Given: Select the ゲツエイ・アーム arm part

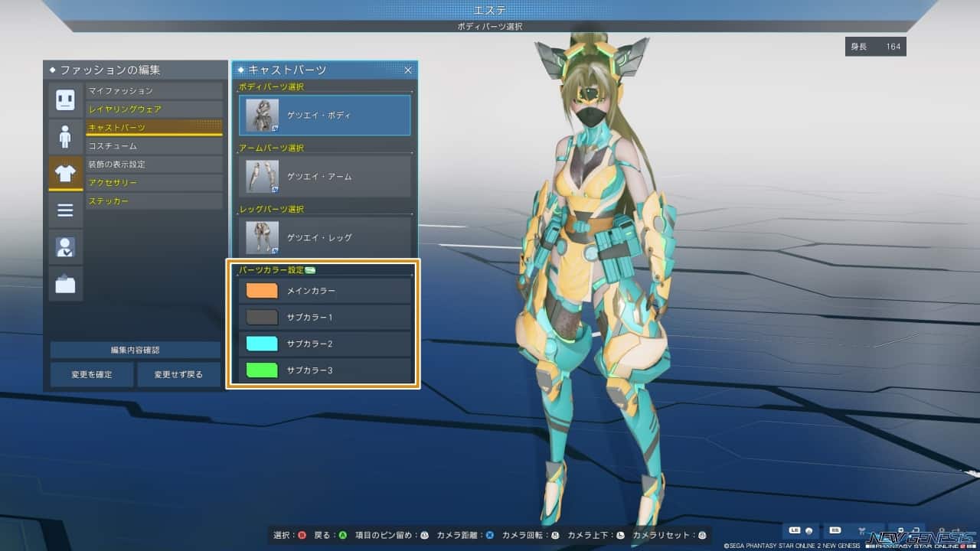Looking at the screenshot, I should tap(325, 177).
